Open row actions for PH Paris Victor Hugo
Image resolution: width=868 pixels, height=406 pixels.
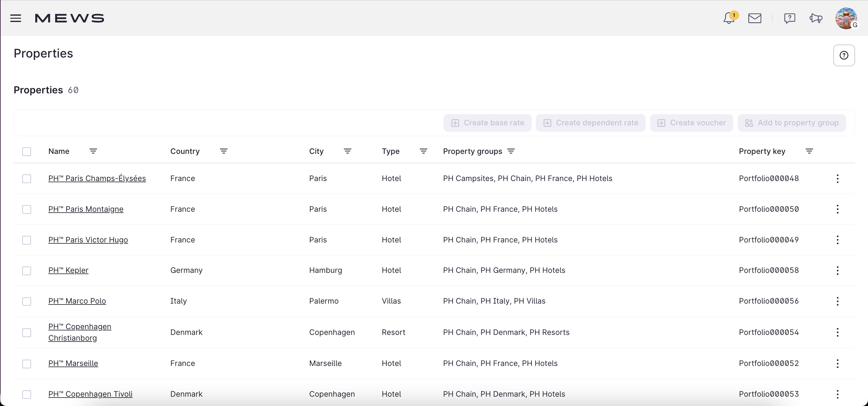pyautogui.click(x=838, y=240)
